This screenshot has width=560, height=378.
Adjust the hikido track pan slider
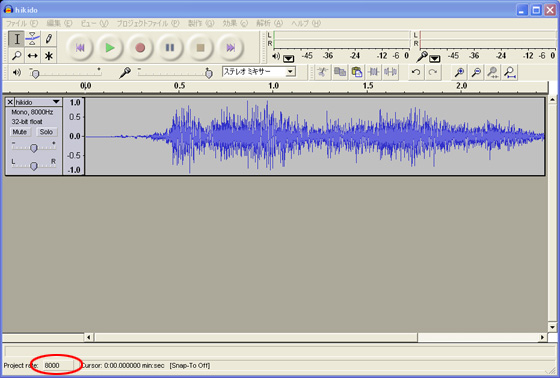pos(34,166)
